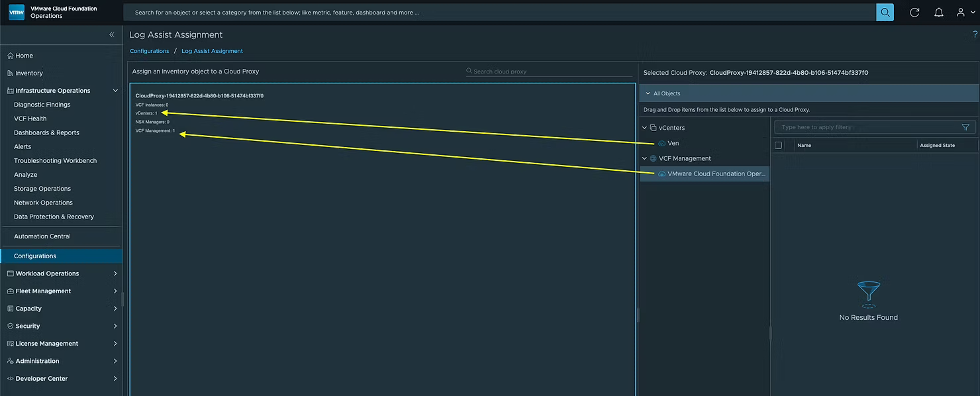The image size is (980, 396).
Task: Click the magnifier search button
Action: (x=885, y=12)
